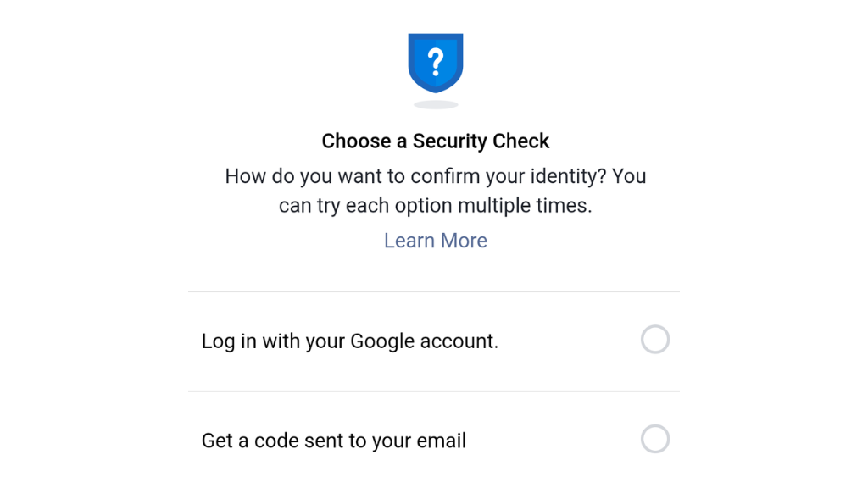This screenshot has width=868, height=488.
Task: Enable the 'Log in with your Google account' option
Action: [654, 340]
